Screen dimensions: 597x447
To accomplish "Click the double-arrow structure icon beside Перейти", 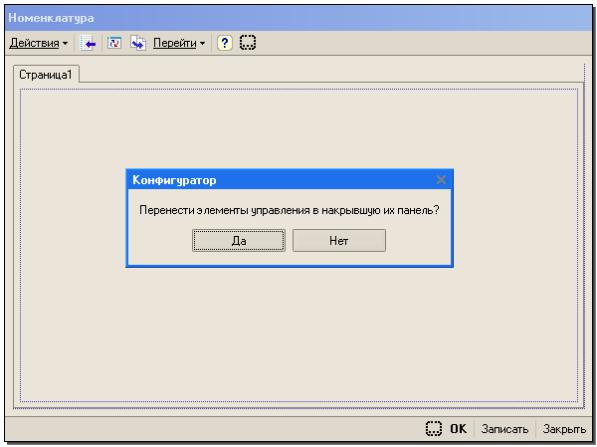I will [x=138, y=43].
